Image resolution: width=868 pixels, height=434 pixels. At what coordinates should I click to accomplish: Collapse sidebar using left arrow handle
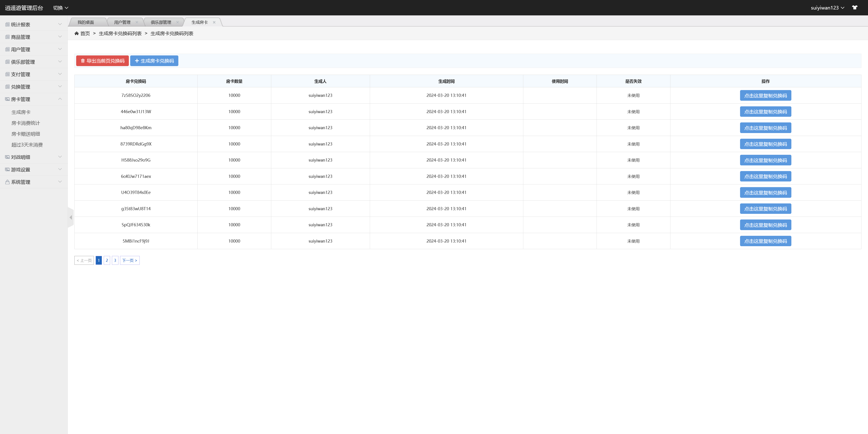[71, 217]
